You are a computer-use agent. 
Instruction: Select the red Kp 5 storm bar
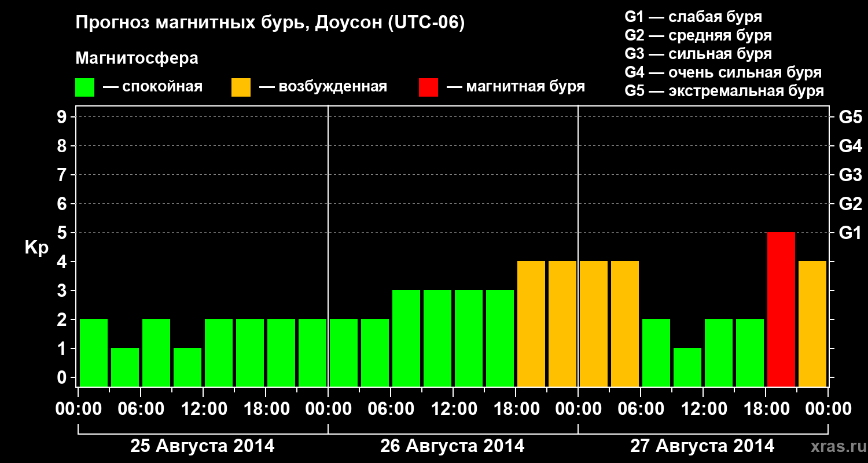click(781, 309)
